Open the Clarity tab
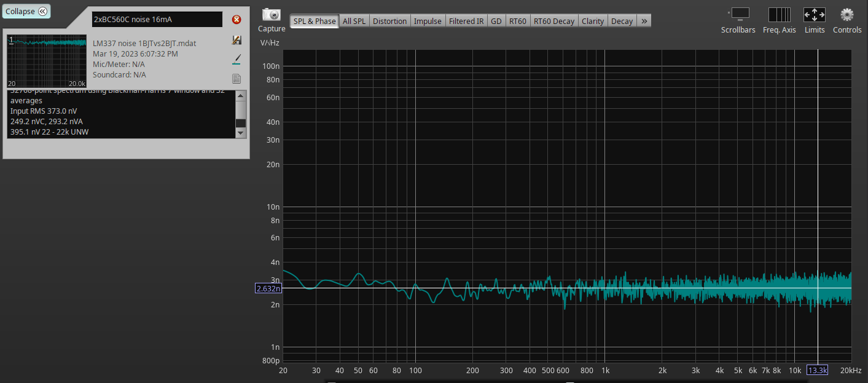 [x=593, y=21]
